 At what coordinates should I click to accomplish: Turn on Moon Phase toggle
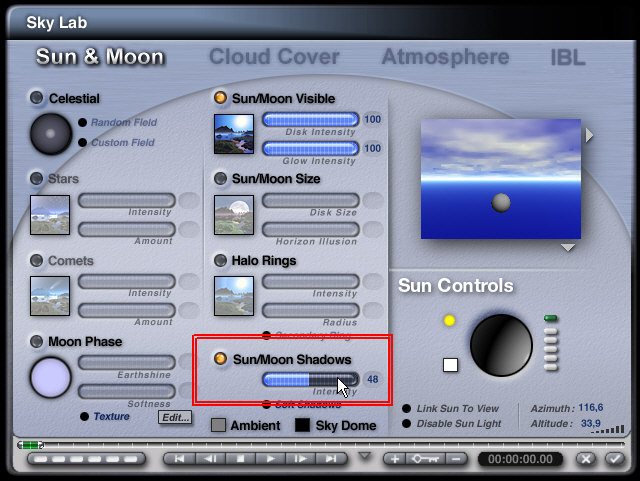[x=37, y=341]
